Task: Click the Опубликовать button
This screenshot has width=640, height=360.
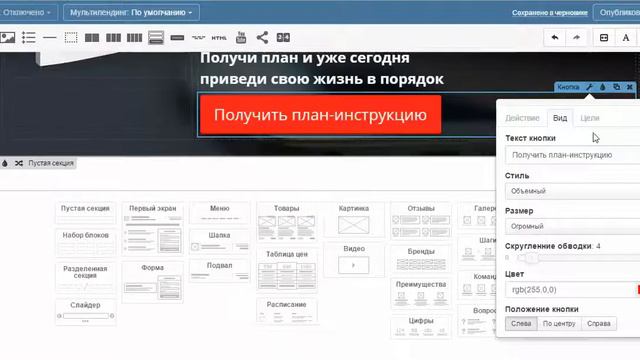Action: tap(617, 13)
